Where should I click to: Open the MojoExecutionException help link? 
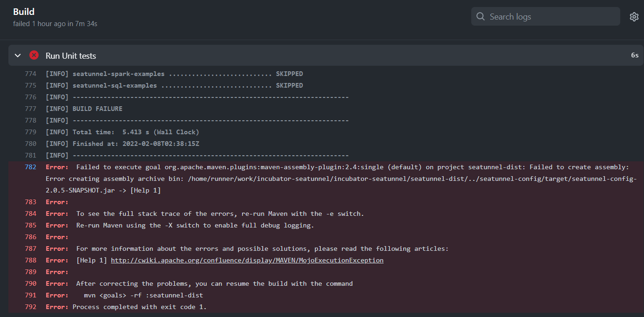click(x=247, y=260)
